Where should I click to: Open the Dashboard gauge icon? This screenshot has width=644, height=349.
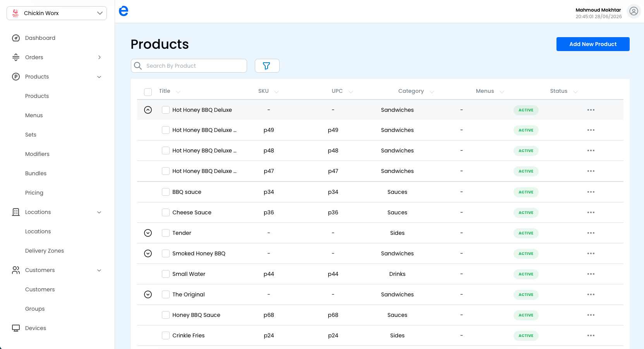(x=16, y=38)
